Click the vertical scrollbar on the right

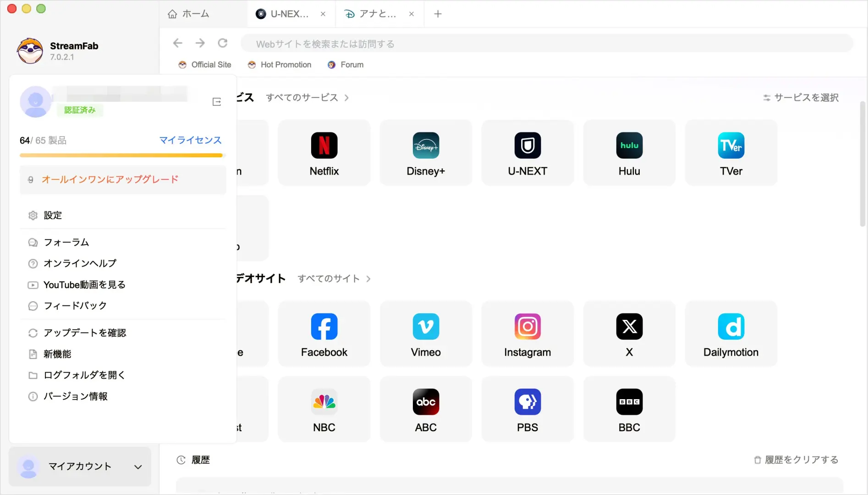[x=862, y=164]
